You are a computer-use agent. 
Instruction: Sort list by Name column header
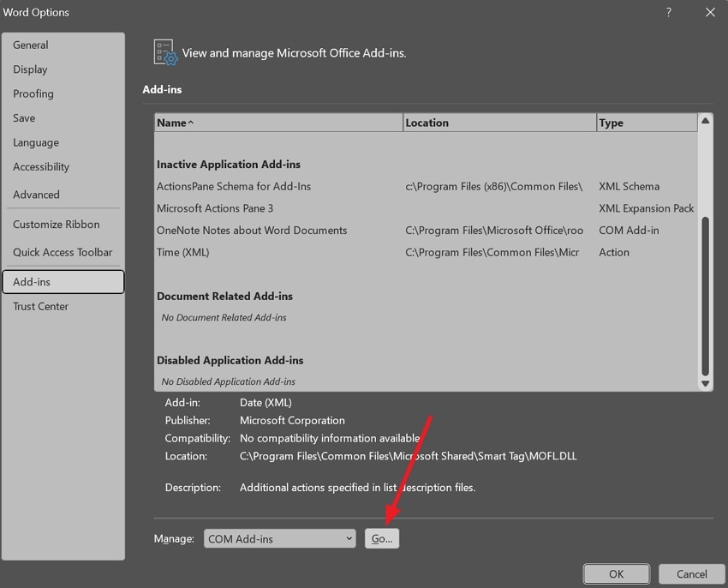[x=277, y=123]
